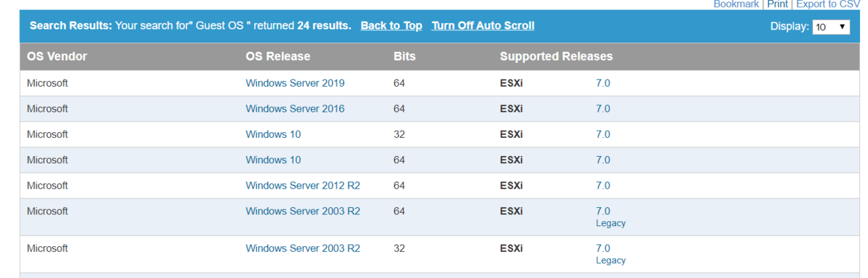
Task: Click Supported Releases column header
Action: tap(556, 56)
